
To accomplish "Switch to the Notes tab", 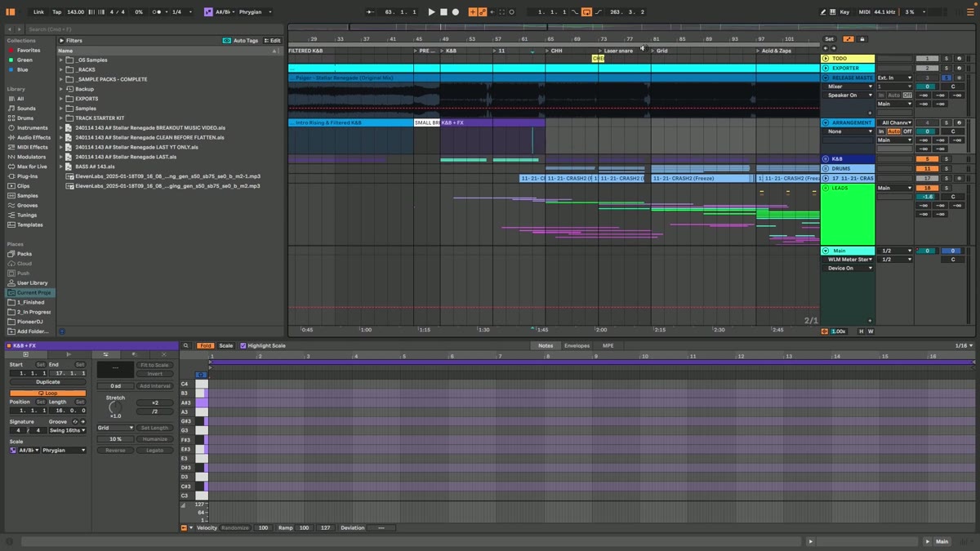I will tap(546, 345).
